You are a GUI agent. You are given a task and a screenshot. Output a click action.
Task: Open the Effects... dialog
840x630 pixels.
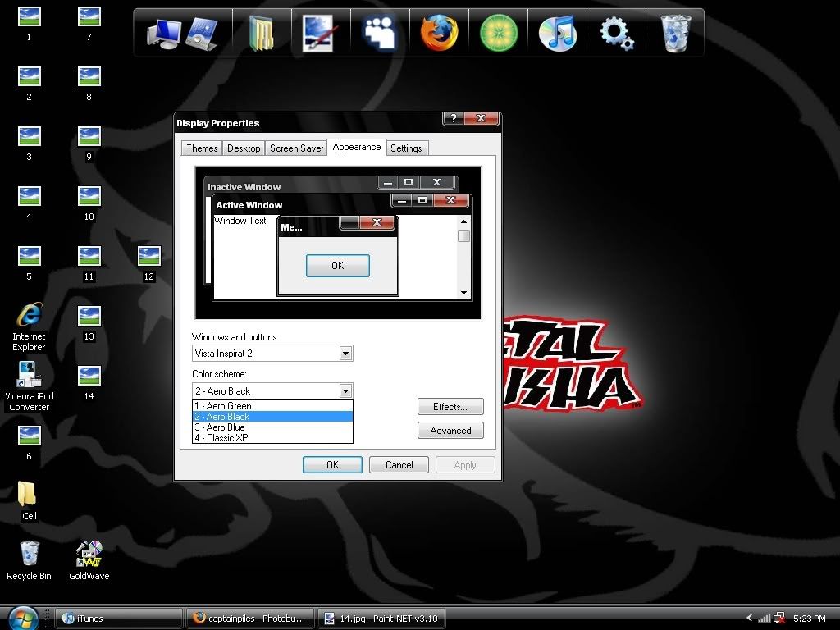(450, 407)
